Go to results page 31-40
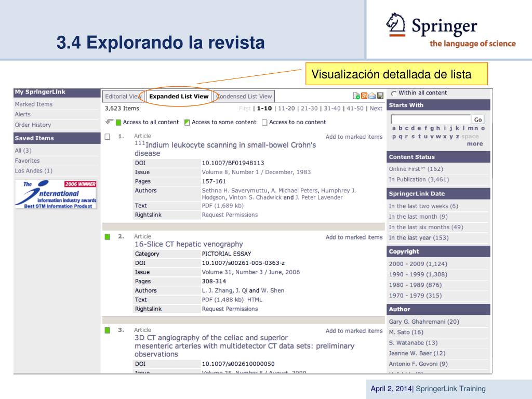 (332, 108)
